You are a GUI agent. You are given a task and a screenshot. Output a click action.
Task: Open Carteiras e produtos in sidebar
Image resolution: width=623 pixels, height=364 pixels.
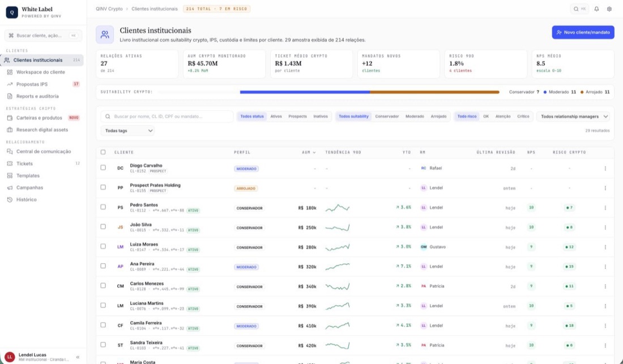tap(42, 118)
